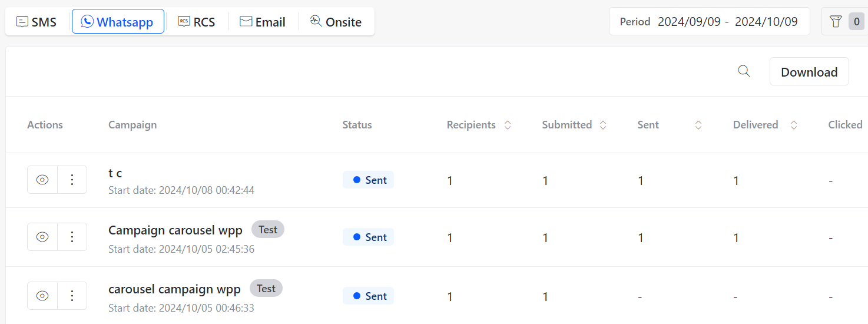868x324 pixels.
Task: View 'carousel campaign wpp' via its eye icon
Action: tap(42, 296)
